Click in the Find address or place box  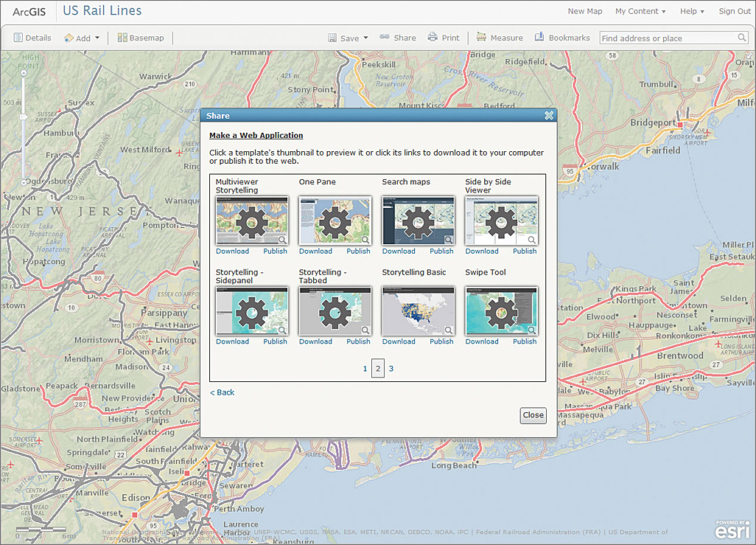674,38
